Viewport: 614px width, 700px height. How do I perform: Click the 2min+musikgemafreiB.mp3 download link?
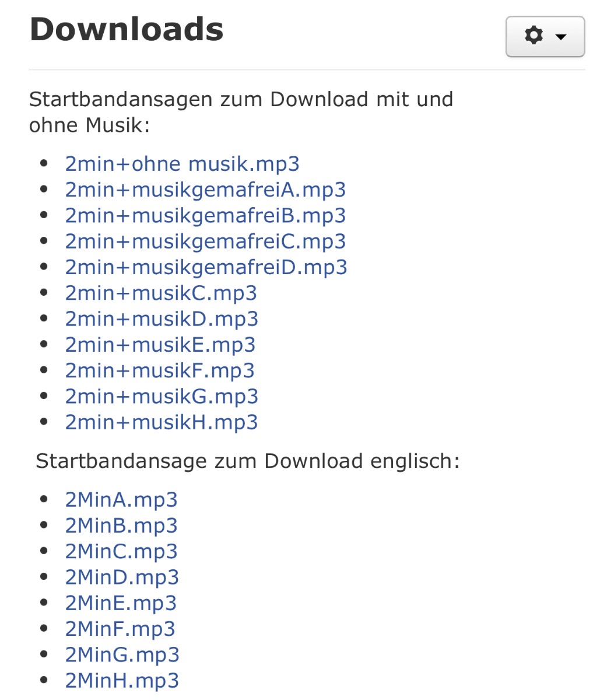point(205,215)
